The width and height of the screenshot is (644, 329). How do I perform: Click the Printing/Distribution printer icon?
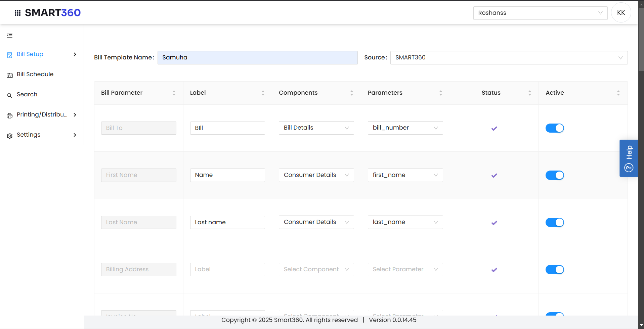click(x=10, y=115)
